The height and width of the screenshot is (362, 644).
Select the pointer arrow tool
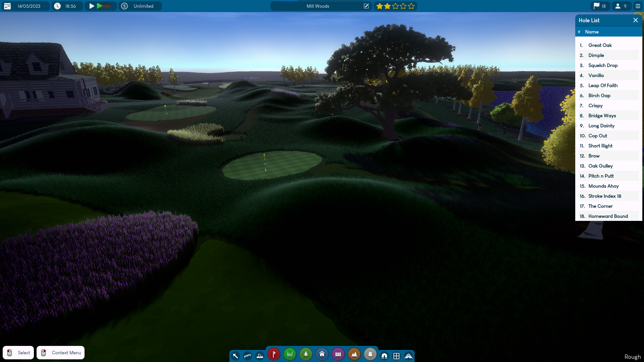pos(235,356)
